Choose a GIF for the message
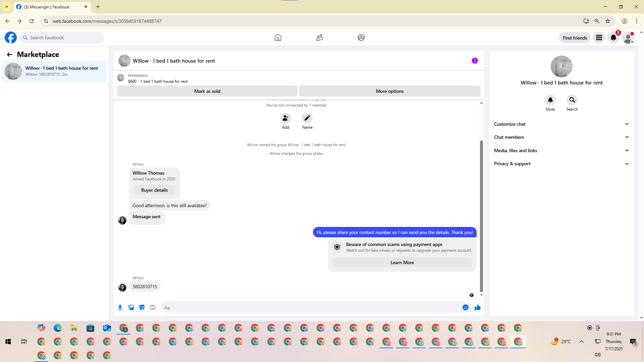 pos(153,307)
